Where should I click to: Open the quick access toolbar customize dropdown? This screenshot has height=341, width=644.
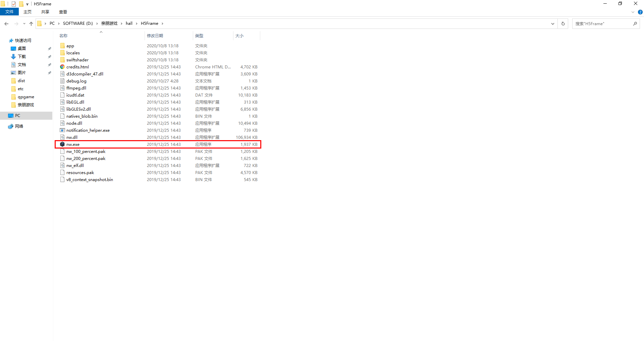(x=27, y=4)
